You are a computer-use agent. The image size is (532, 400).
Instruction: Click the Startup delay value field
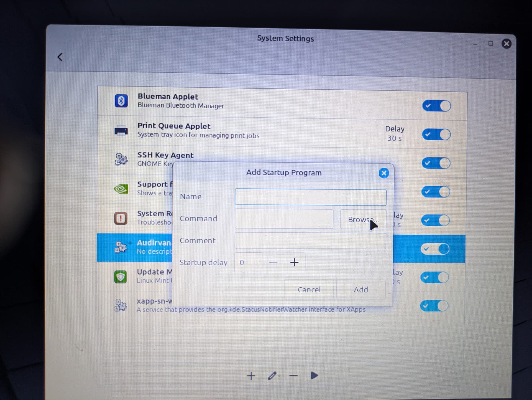coord(249,262)
